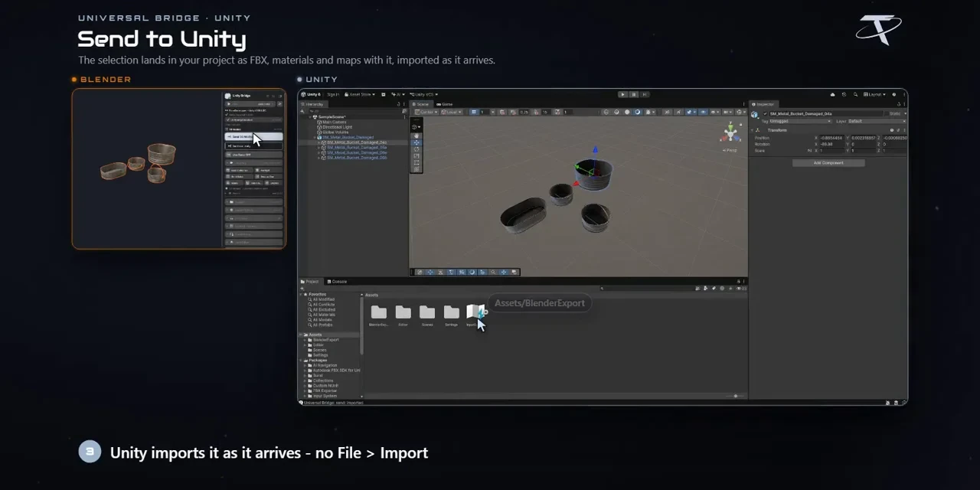The image size is (980, 490).
Task: Switch to the Console tab
Action: pyautogui.click(x=337, y=282)
